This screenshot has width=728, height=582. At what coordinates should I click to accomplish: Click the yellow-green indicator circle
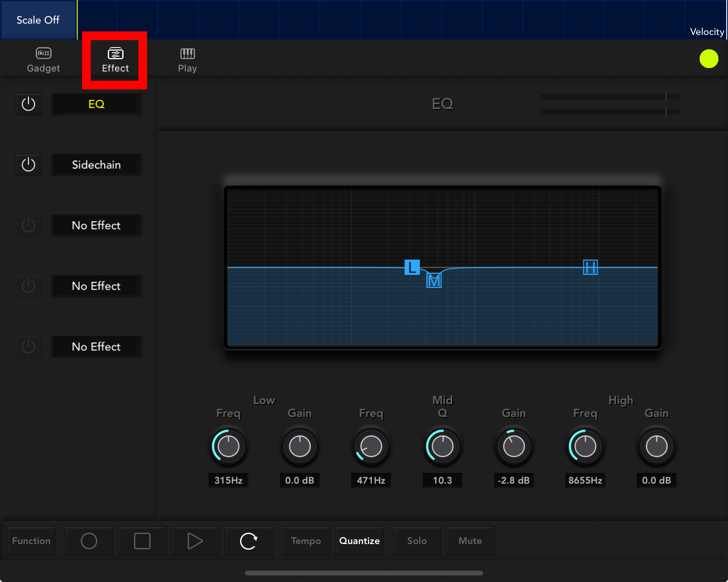click(x=709, y=59)
